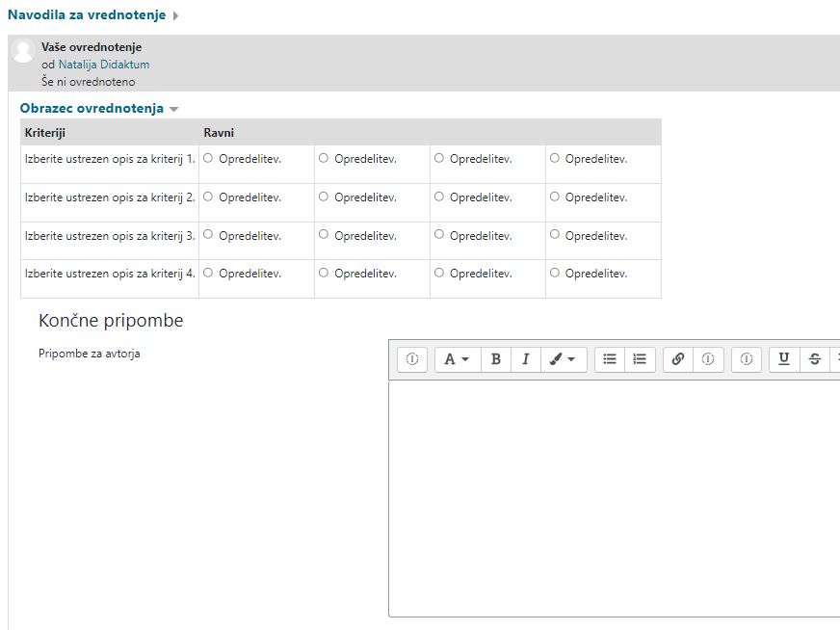Open the paragraph styles A dropdown
The height and width of the screenshot is (630, 840).
click(457, 359)
